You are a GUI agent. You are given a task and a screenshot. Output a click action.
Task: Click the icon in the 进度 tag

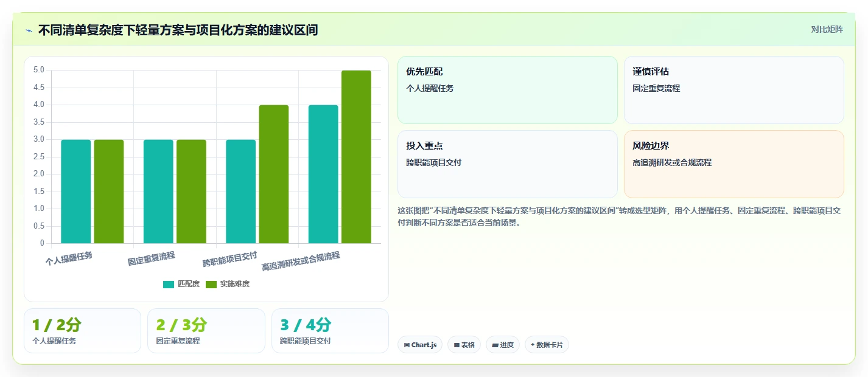pyautogui.click(x=495, y=345)
